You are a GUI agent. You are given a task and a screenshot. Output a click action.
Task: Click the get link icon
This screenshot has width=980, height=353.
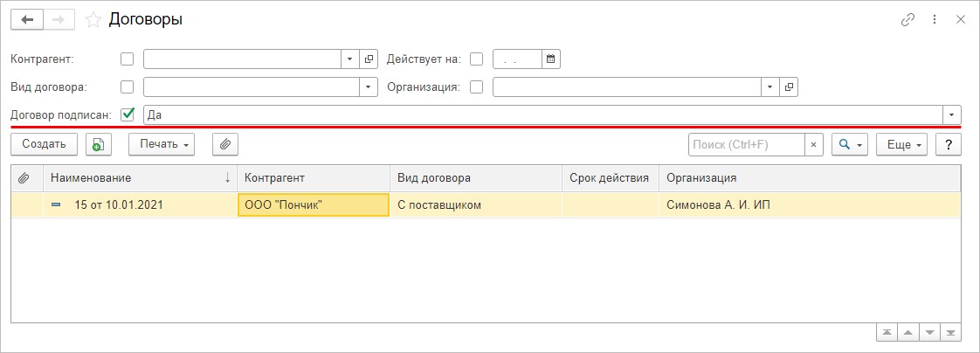908,19
